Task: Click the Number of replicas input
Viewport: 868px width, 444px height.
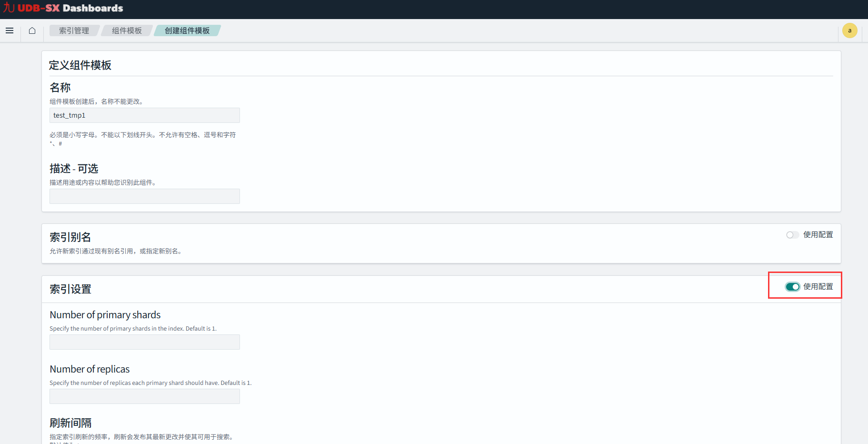Action: (144, 396)
